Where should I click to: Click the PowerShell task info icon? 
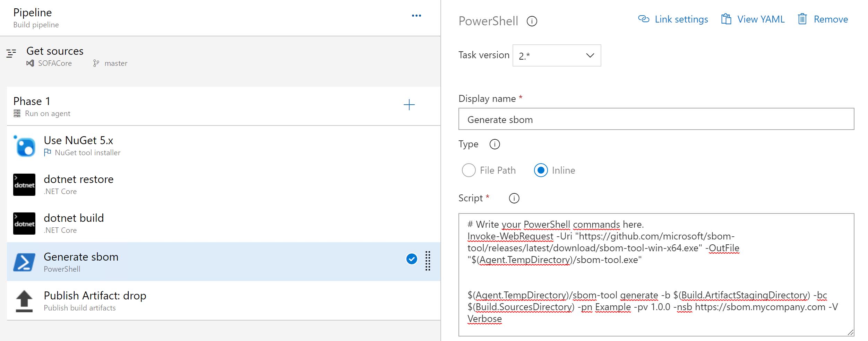(x=532, y=21)
